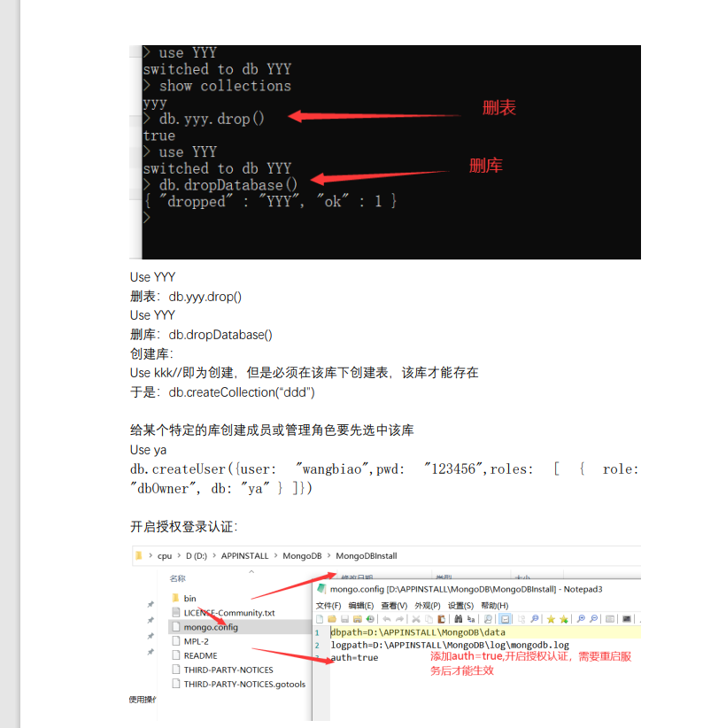This screenshot has height=728, width=726.
Task: Click the Save floppy-disk icon in Notepad3 toolbar
Action: coord(345,619)
